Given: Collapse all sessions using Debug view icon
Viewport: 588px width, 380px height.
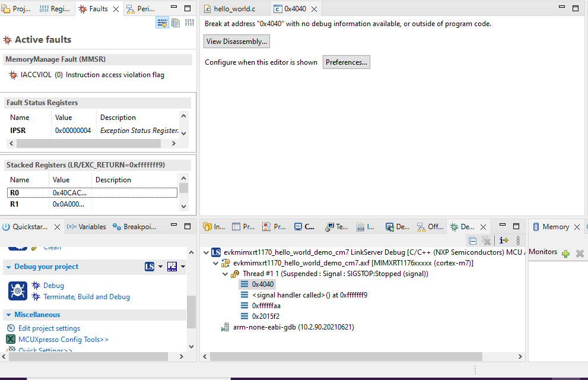Looking at the screenshot, I should pyautogui.click(x=472, y=240).
